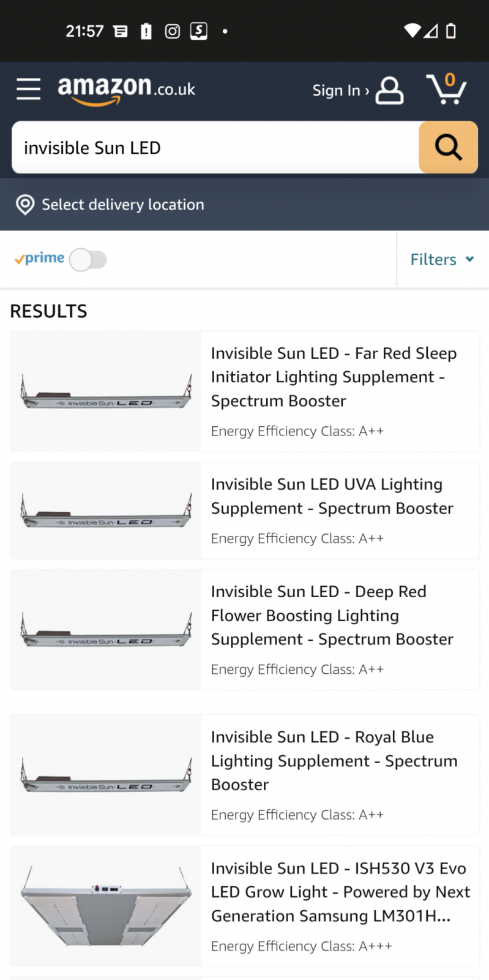Select Deep Red Flower Boosting product title

tap(332, 616)
